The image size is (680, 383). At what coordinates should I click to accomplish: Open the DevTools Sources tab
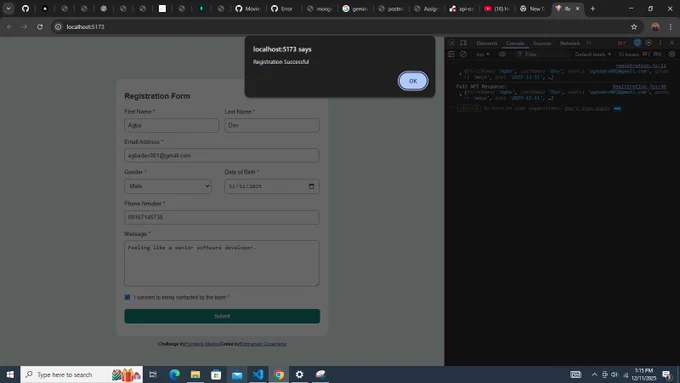coord(542,43)
